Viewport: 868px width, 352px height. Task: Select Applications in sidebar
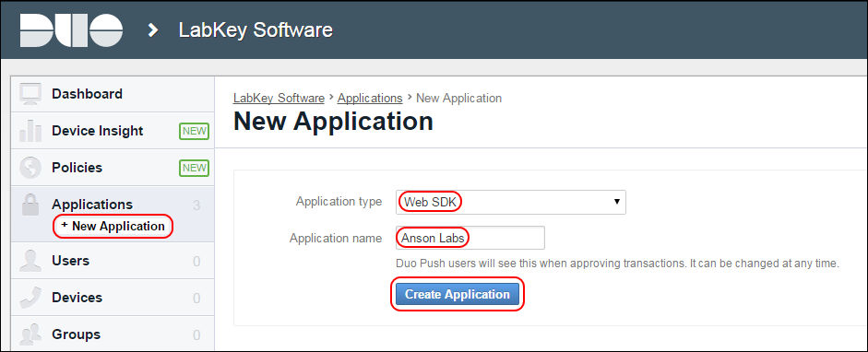point(92,205)
